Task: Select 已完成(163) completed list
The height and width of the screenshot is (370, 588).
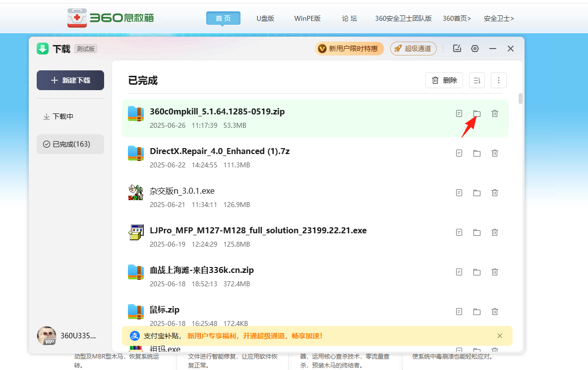Action: point(70,144)
